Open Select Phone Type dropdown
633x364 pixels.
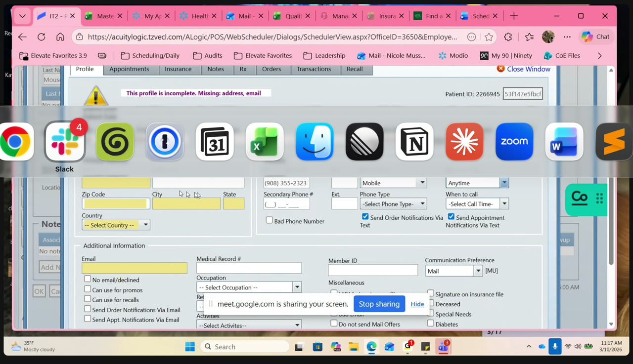(393, 204)
